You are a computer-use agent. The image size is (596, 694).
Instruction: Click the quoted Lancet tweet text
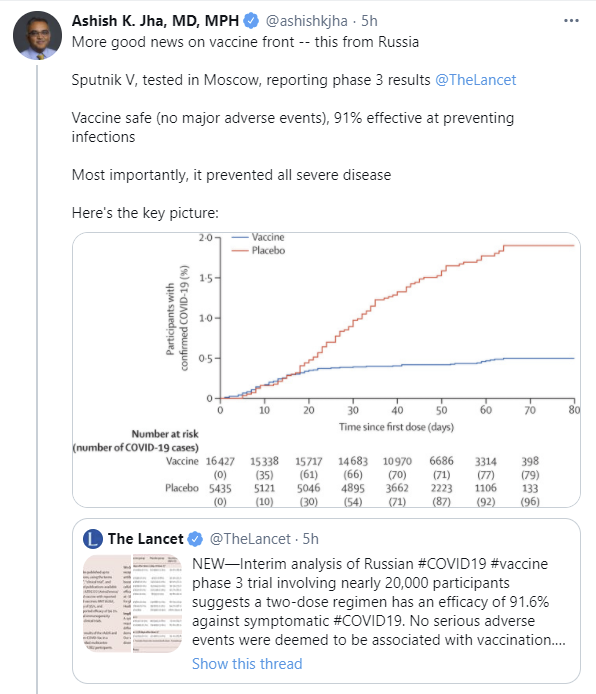(x=379, y=602)
